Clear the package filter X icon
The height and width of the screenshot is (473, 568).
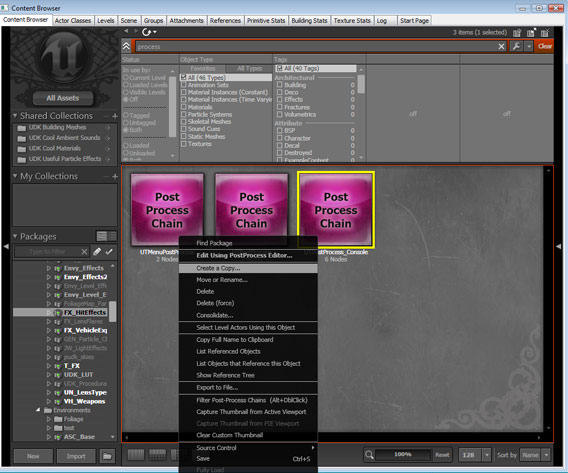(x=84, y=251)
